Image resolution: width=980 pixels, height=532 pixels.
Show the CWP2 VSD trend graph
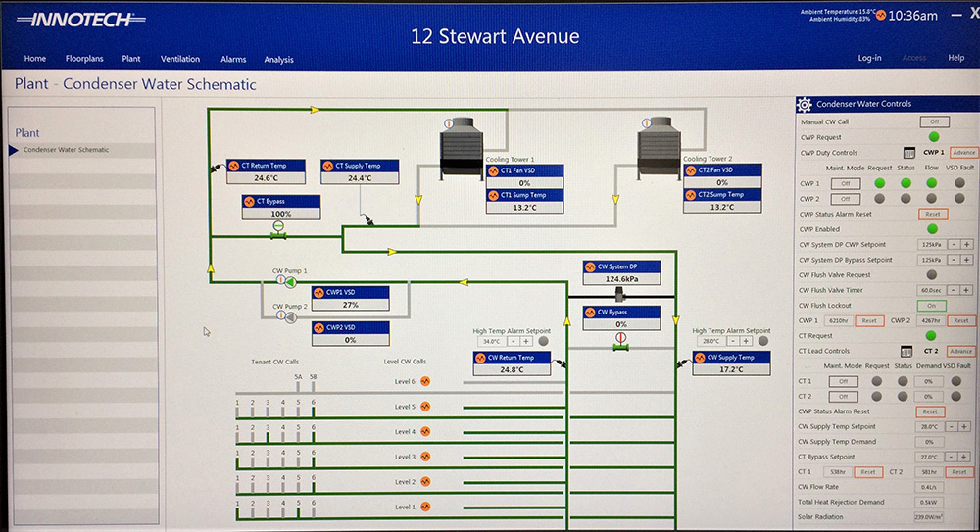[x=318, y=327]
